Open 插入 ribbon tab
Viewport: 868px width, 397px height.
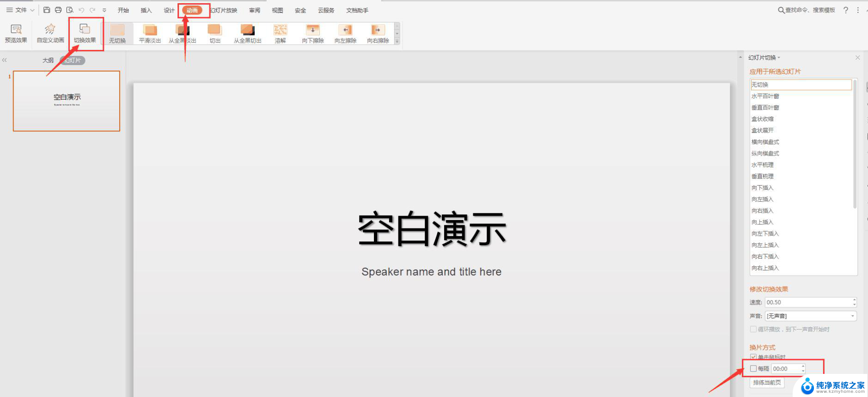click(146, 10)
